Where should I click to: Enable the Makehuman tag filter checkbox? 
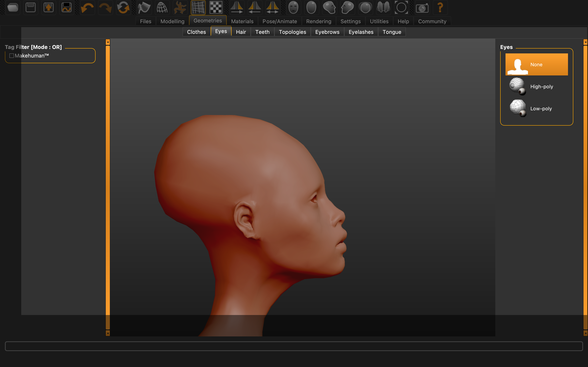point(11,56)
